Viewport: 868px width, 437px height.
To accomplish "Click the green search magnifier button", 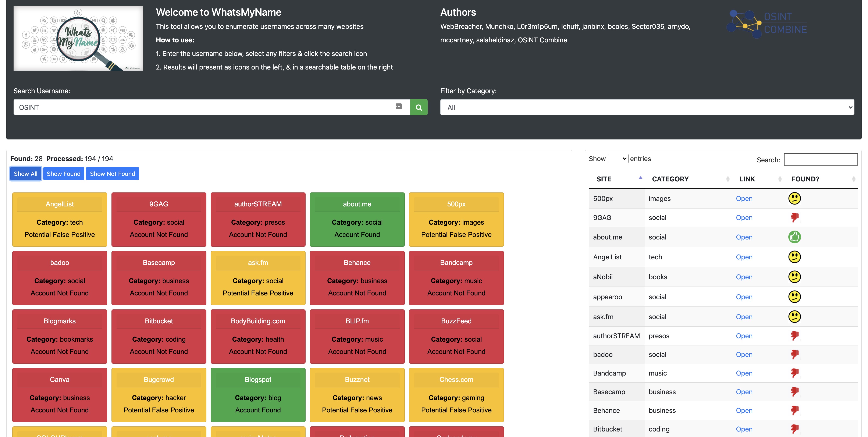I will pos(419,107).
